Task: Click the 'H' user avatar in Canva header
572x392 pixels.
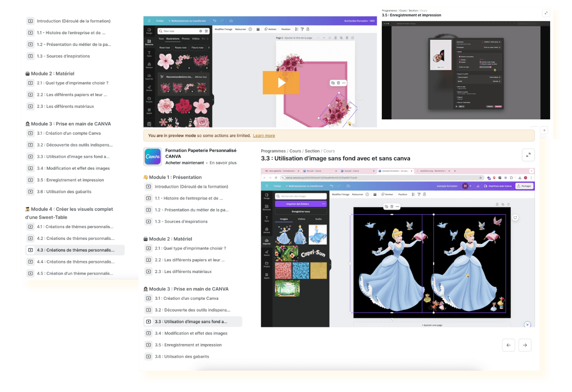Action: 465,186
